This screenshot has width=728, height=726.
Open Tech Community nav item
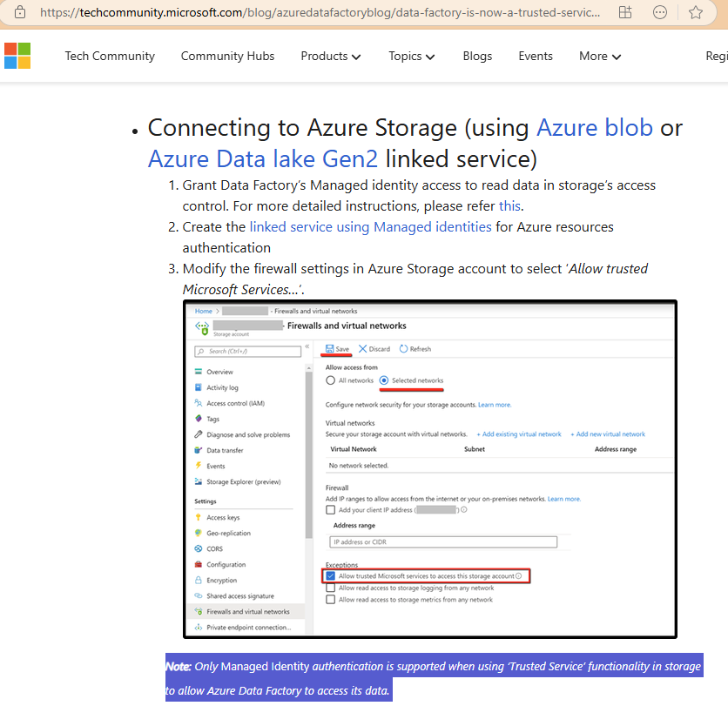click(110, 57)
